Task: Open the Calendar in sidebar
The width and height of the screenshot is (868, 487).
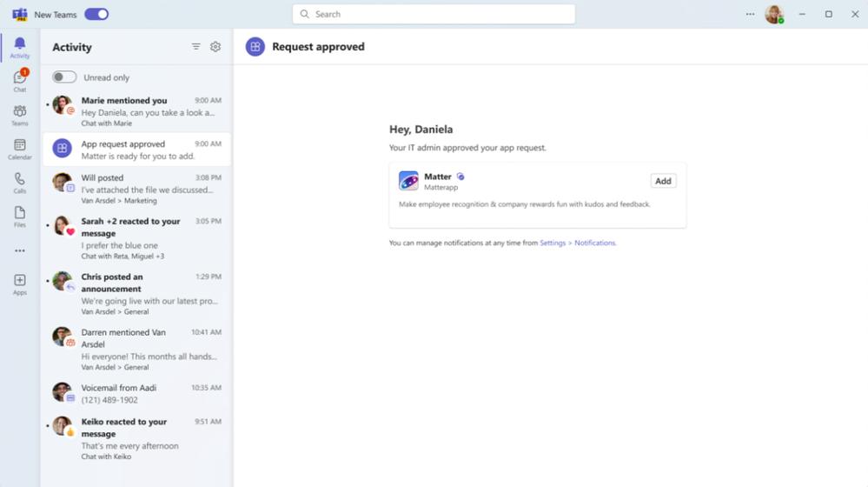Action: point(19,149)
